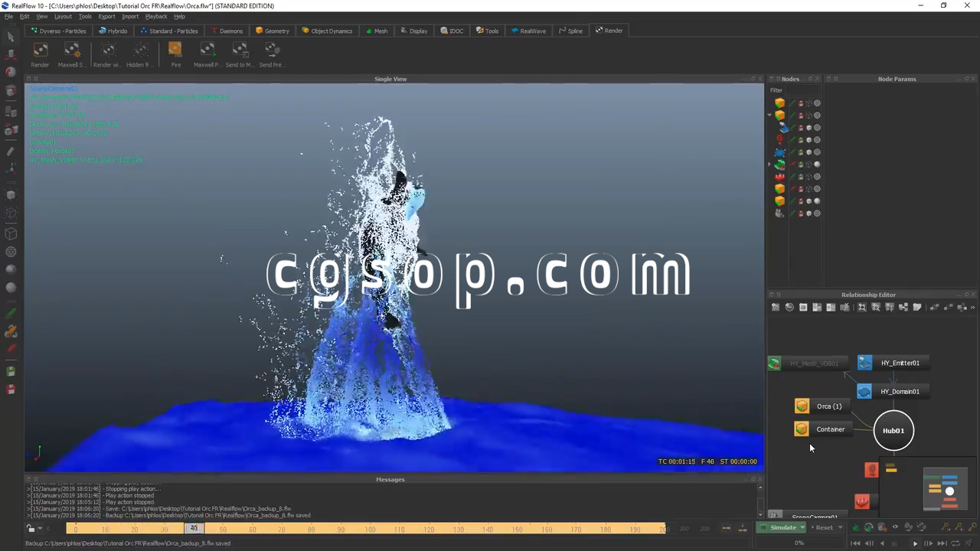Select the arrow selection tool in left toolbar
Viewport: 980px width, 551px height.
(x=11, y=37)
